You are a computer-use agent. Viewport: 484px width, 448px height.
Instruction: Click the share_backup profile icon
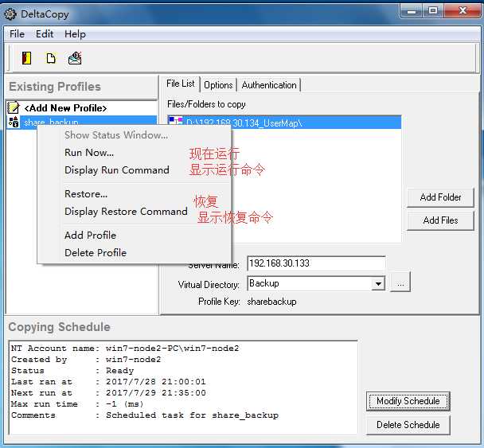coord(14,122)
